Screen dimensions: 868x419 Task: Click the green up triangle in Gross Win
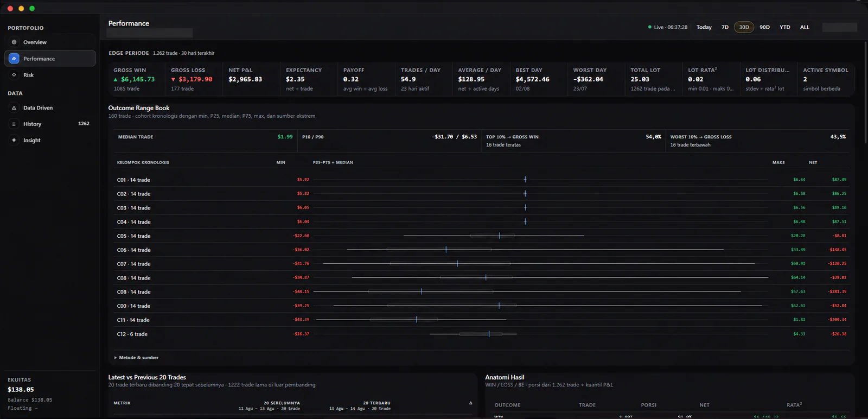pos(116,79)
